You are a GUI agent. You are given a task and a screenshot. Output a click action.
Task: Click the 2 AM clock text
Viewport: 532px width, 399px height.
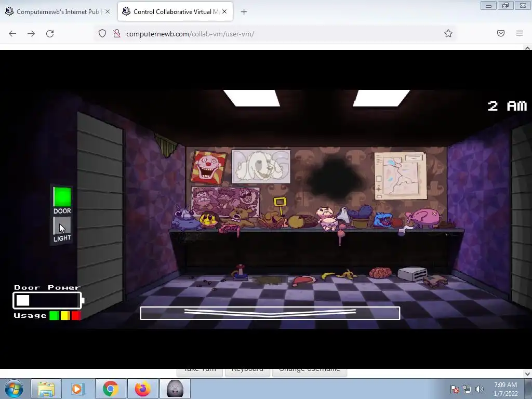(x=507, y=106)
